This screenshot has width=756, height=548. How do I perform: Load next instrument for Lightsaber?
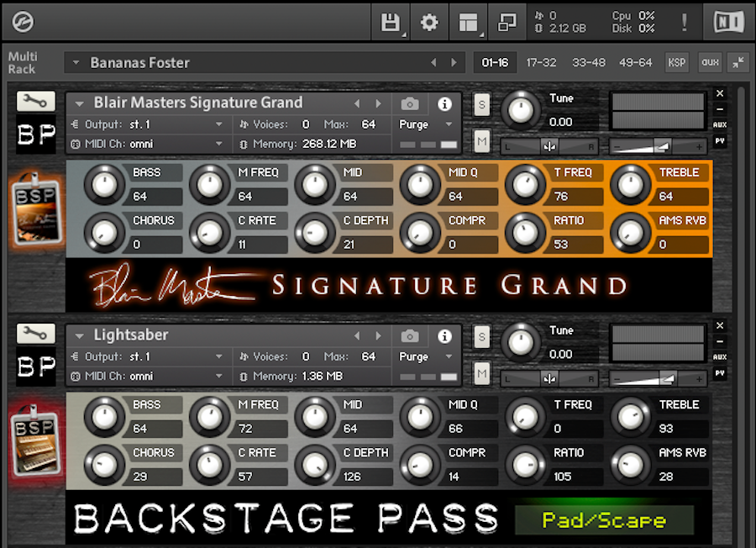379,335
